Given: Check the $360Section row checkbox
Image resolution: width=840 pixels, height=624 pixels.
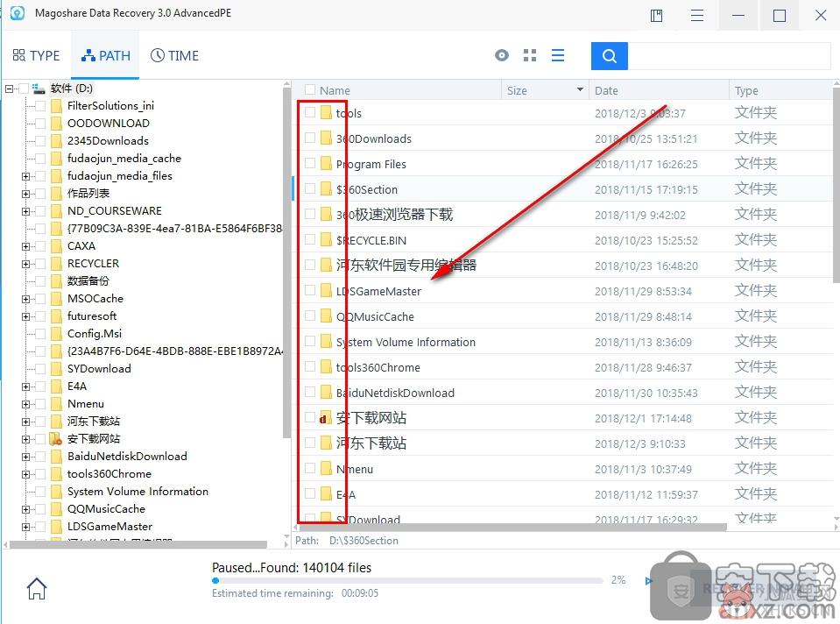Looking at the screenshot, I should pyautogui.click(x=310, y=188).
